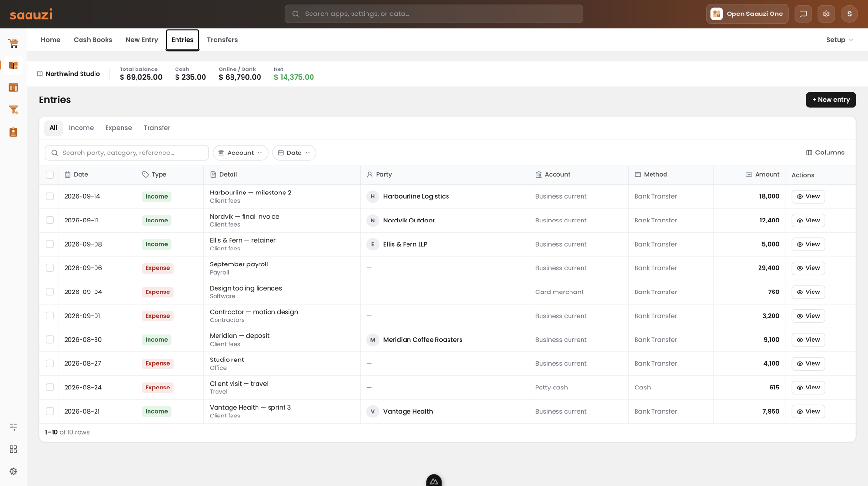
Task: Check the row for Studio rent entry
Action: coord(50,363)
